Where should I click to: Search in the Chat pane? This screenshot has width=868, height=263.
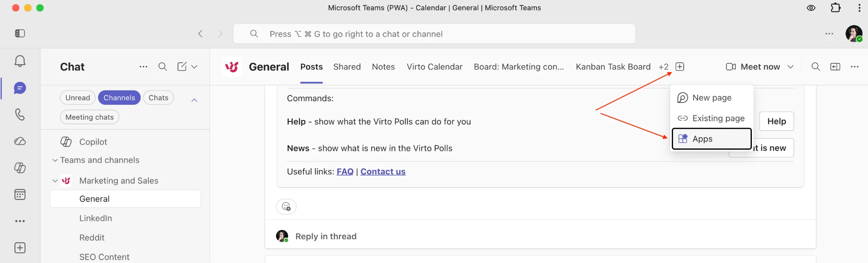162,67
